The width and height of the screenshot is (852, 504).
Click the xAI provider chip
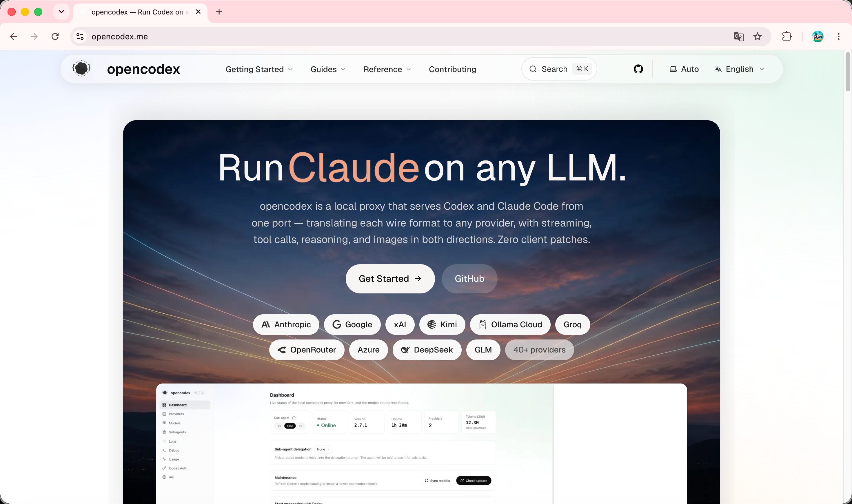pos(400,325)
